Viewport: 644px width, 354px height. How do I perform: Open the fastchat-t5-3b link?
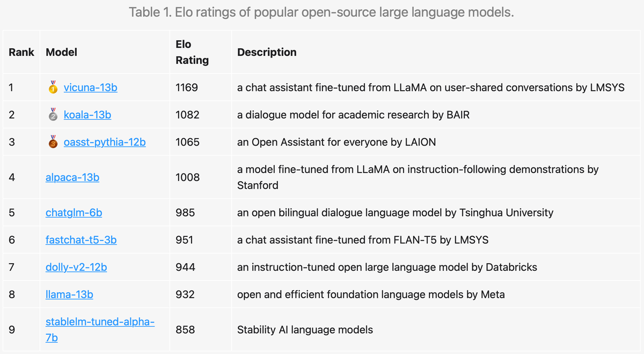coord(81,240)
